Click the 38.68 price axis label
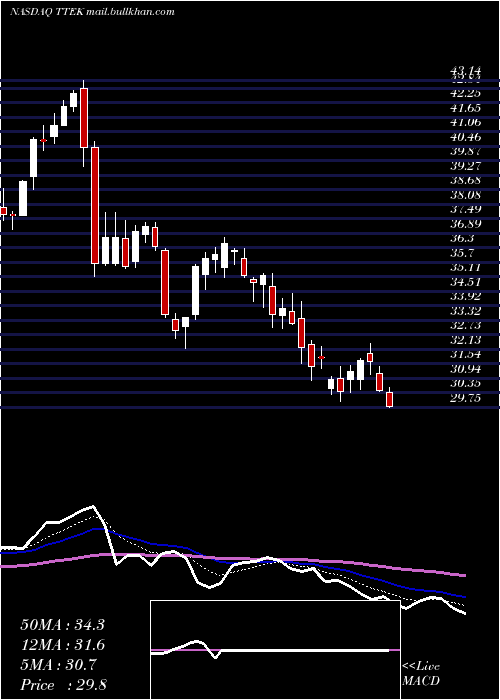The width and height of the screenshot is (500, 700). (464, 180)
